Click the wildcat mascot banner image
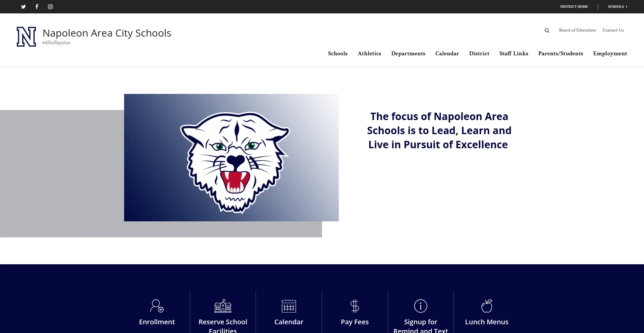Screen dimensions: 644x333 231,158
